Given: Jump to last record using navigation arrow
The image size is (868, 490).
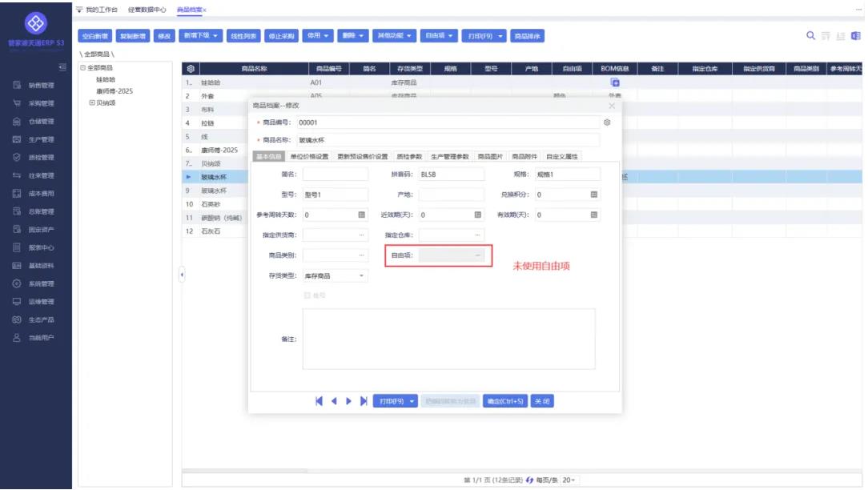Looking at the screenshot, I should coord(364,401).
